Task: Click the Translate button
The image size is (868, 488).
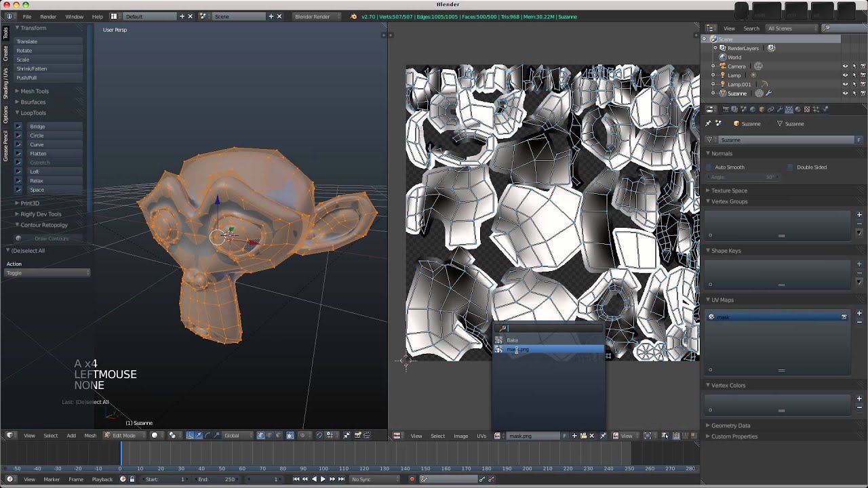Action: click(x=48, y=41)
